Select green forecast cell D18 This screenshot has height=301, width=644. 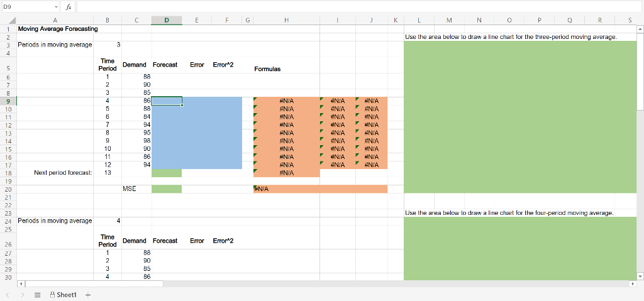(166, 173)
